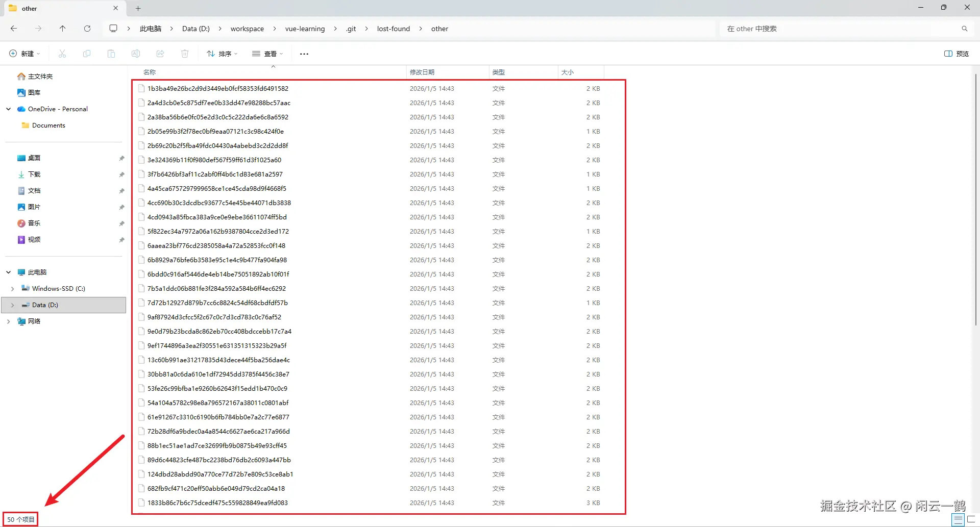Image resolution: width=980 pixels, height=527 pixels.
Task: Select the Windows-SSD (C:) drive
Action: [58, 289]
